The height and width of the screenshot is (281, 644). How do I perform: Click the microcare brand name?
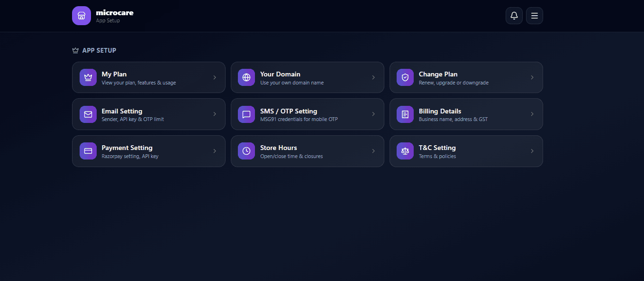click(115, 13)
